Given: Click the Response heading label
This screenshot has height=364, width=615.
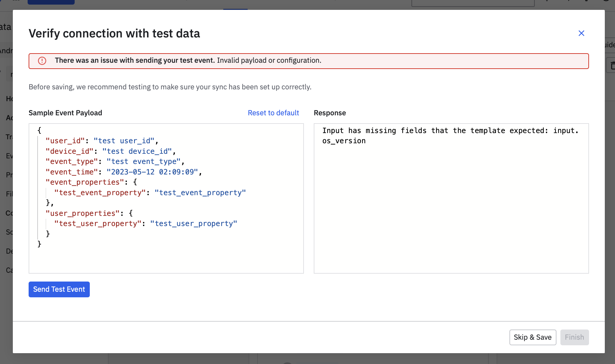Looking at the screenshot, I should click(x=330, y=113).
